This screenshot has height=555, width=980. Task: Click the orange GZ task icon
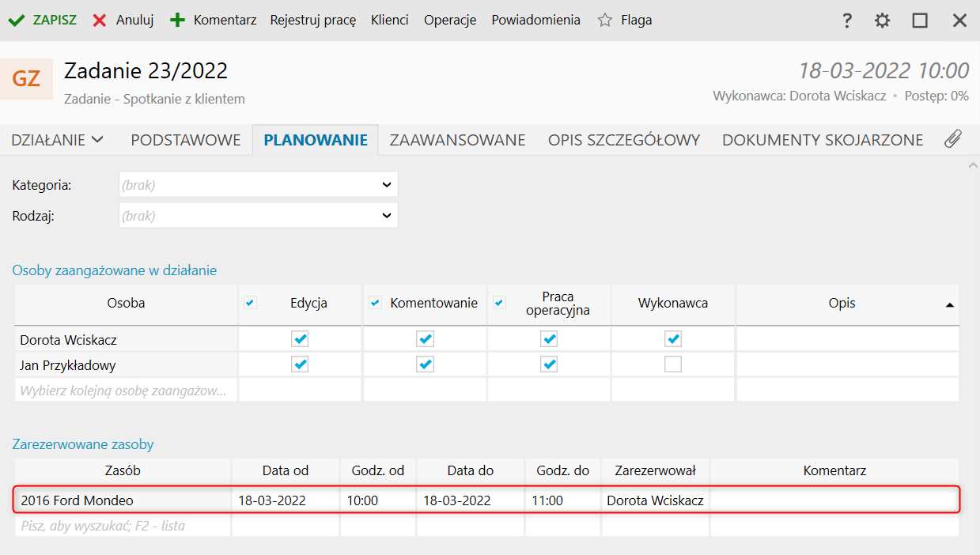(x=27, y=79)
